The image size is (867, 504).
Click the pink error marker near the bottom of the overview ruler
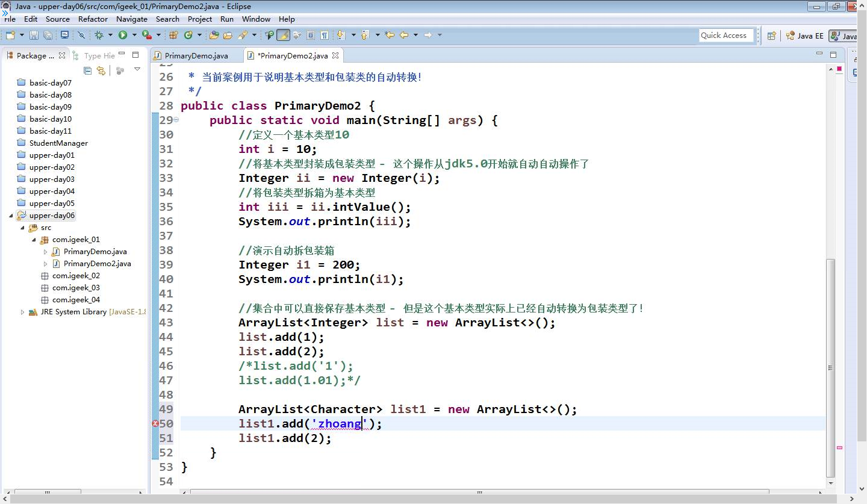tap(839, 447)
